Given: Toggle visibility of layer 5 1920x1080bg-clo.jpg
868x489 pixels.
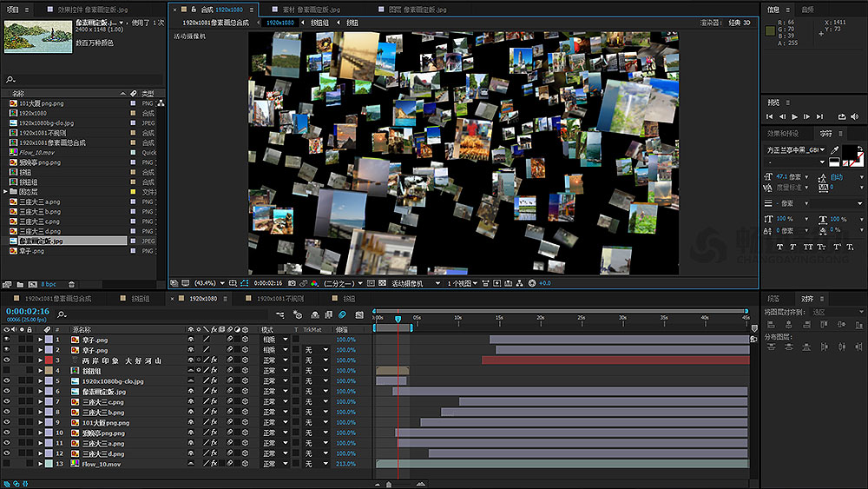Looking at the screenshot, I should coord(7,380).
